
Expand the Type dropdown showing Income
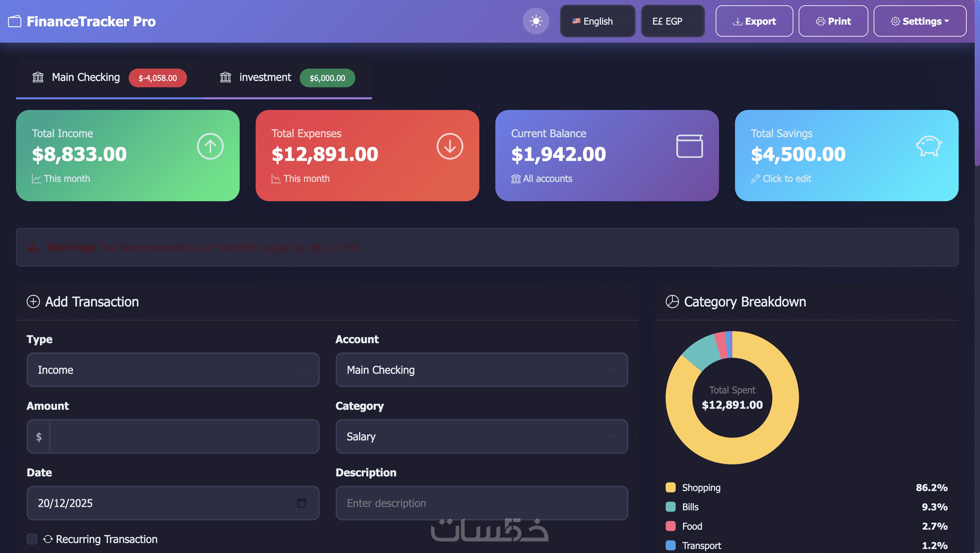(x=173, y=370)
